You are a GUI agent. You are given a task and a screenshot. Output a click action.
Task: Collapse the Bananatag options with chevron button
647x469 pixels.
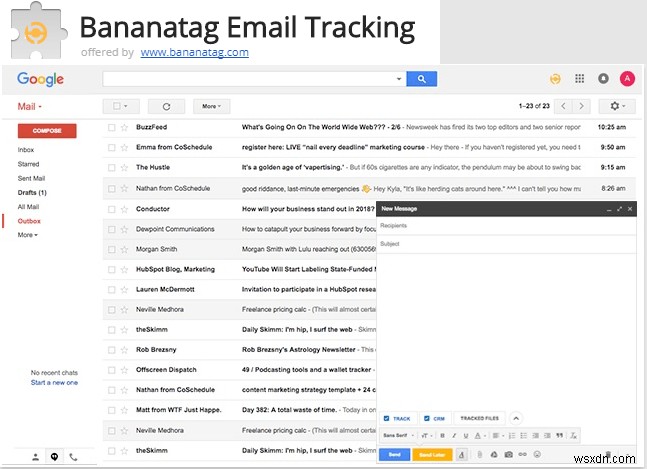(516, 418)
